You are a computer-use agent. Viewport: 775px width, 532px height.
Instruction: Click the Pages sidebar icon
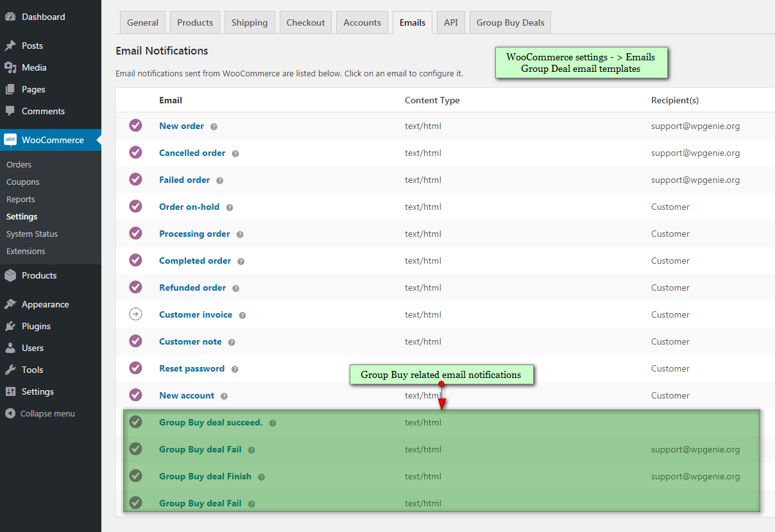tap(10, 89)
